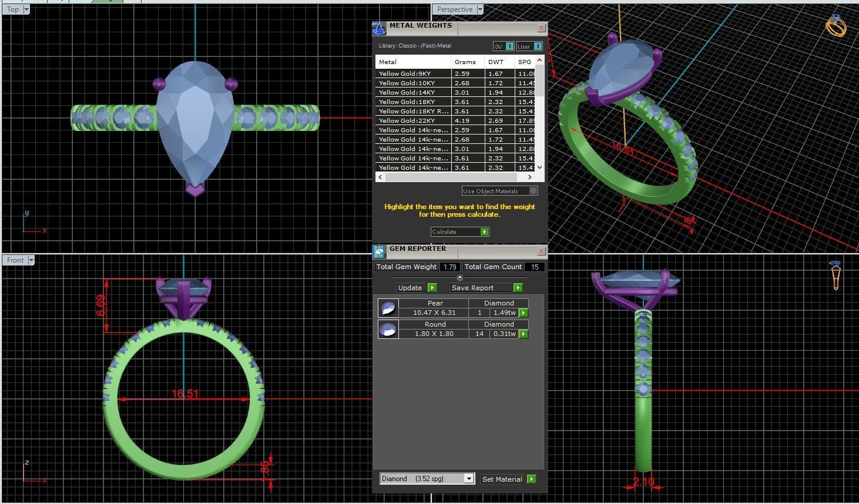859x504 pixels.
Task: Open the Perspective viewport dropdown arrow
Action: [480, 9]
